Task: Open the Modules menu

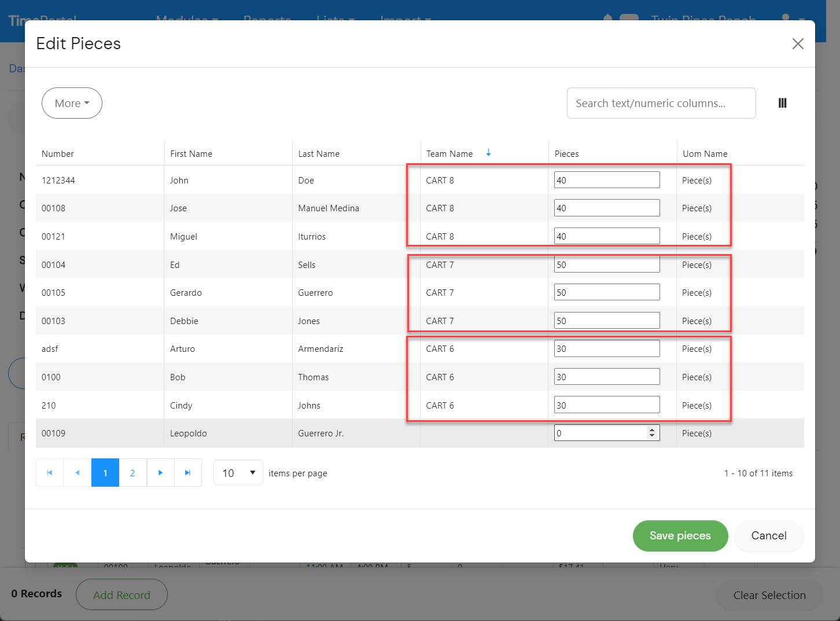Action: pyautogui.click(x=186, y=19)
